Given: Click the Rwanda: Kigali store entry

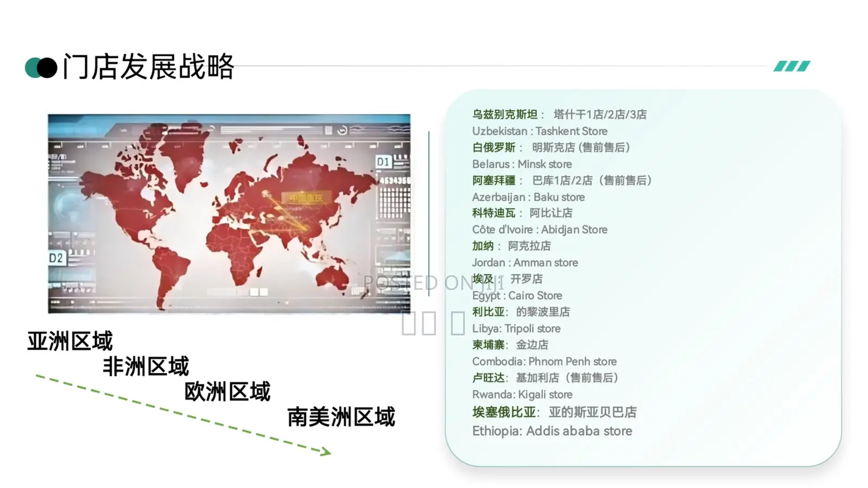Looking at the screenshot, I should coord(522,395).
